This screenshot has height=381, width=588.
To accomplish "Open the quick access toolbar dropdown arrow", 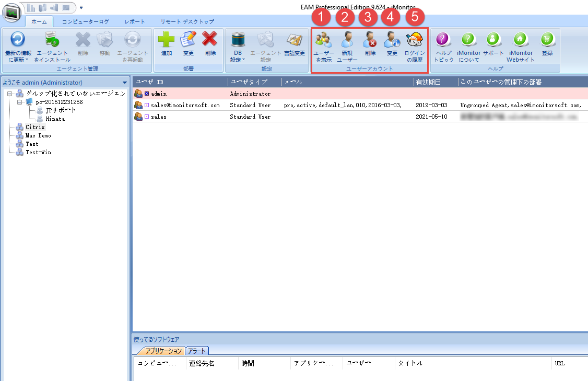I will pos(81,7).
